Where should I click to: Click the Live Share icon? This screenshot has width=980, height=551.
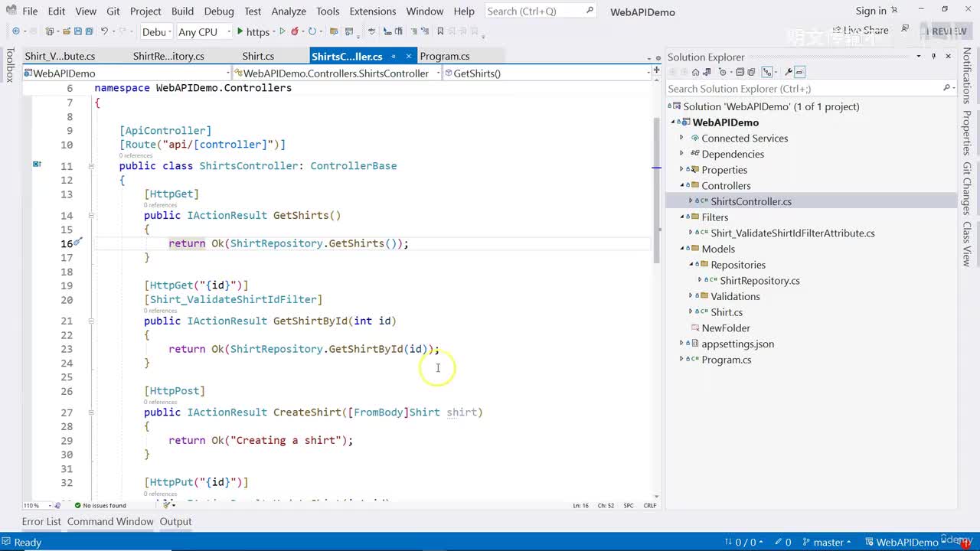click(x=836, y=31)
